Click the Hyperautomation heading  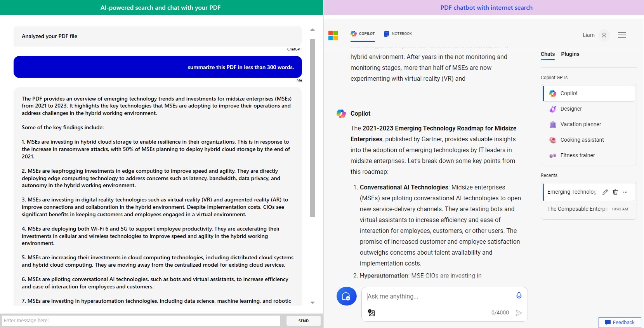point(384,276)
